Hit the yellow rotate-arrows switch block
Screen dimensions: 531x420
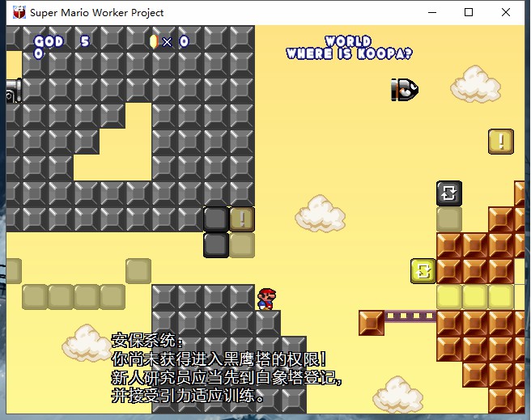tap(423, 271)
